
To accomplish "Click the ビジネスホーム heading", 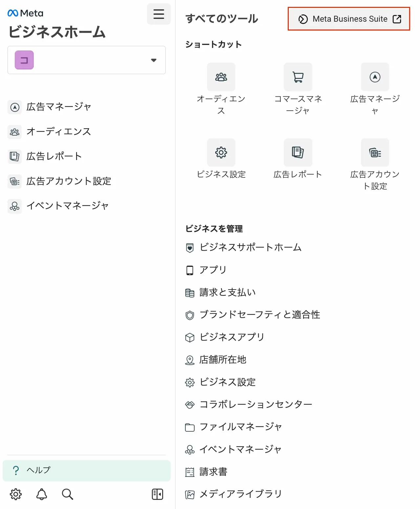I will (57, 32).
